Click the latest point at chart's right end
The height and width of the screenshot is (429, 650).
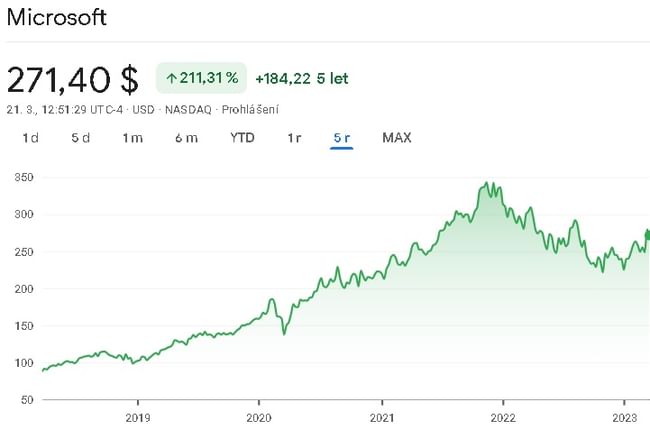tap(647, 234)
